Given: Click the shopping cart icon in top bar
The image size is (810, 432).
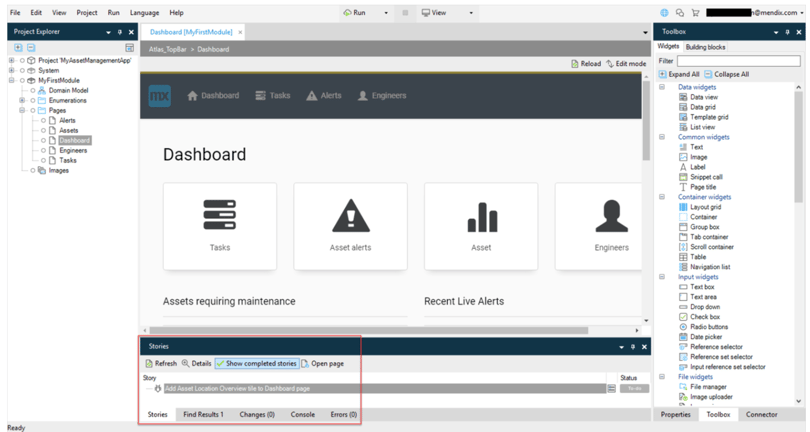Looking at the screenshot, I should click(x=695, y=13).
